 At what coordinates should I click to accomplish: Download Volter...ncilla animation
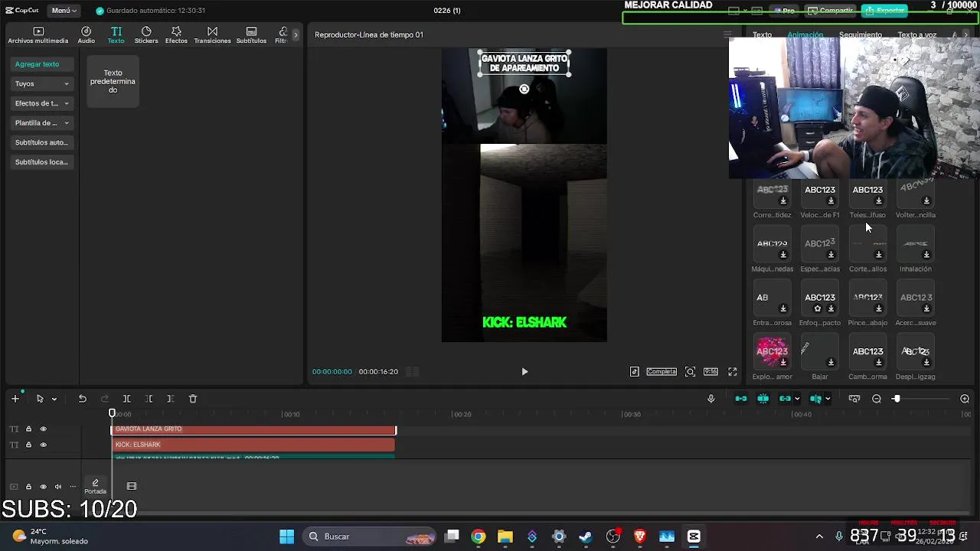(x=926, y=201)
